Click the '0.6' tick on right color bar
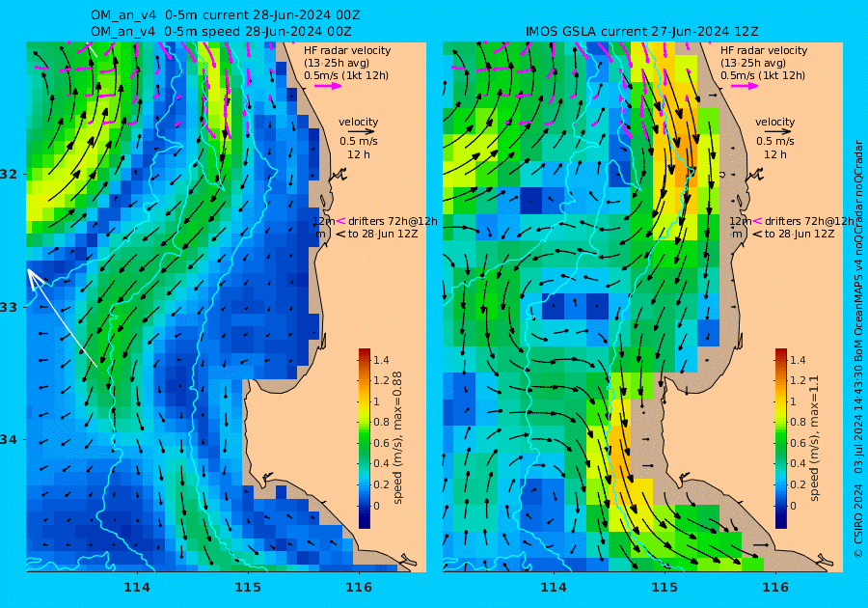The width and height of the screenshot is (868, 608). pyautogui.click(x=798, y=443)
